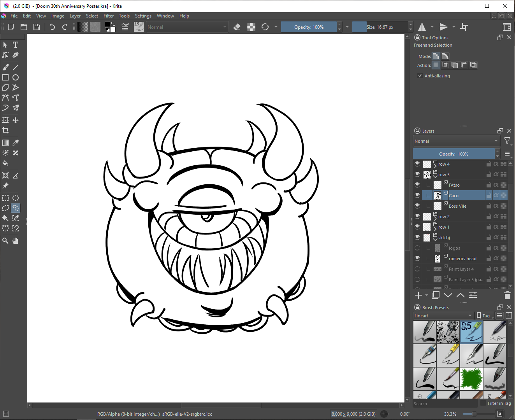Toggle preserve alpha checkerboard icon
The width and height of the screenshot is (515, 420).
(x=251, y=27)
